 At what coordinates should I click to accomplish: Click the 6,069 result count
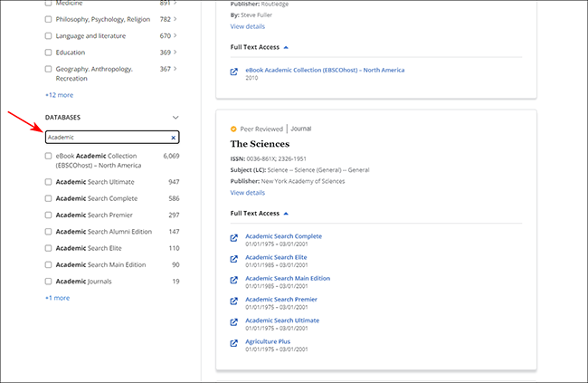pos(171,156)
